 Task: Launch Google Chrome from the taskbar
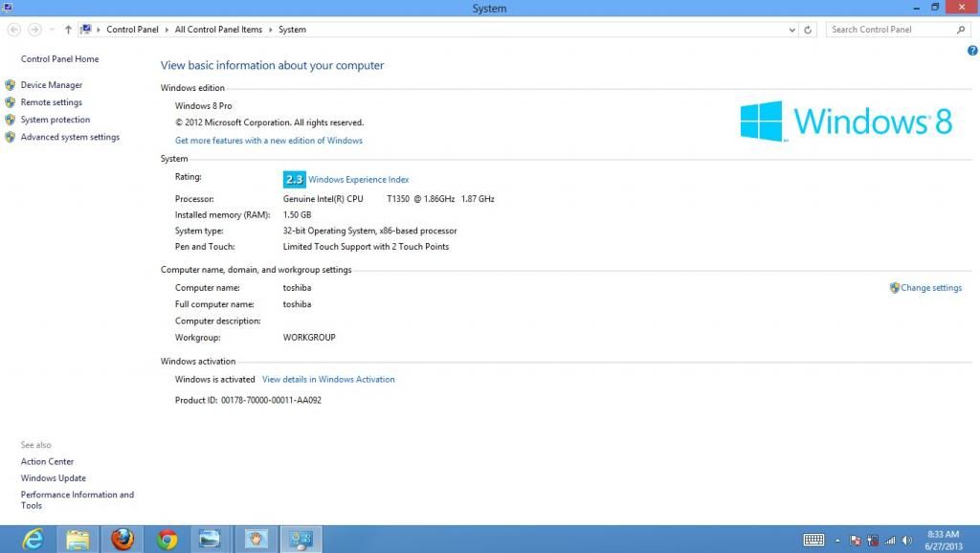click(167, 539)
